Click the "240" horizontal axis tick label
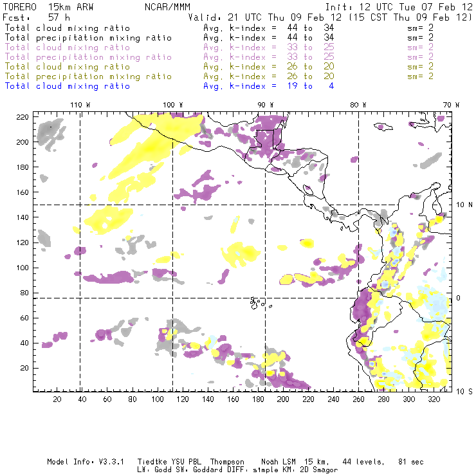Screen dimensions: 476x476 [x=333, y=399]
